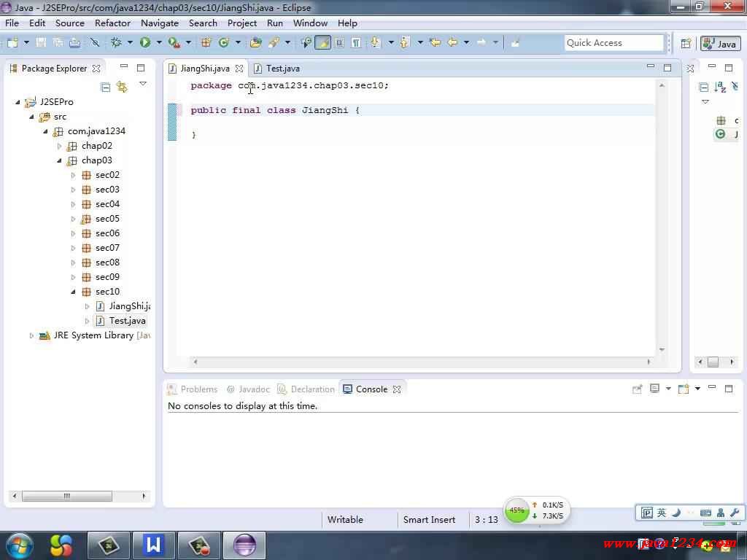Toggle Mark Occurrences highlighter button

(322, 43)
